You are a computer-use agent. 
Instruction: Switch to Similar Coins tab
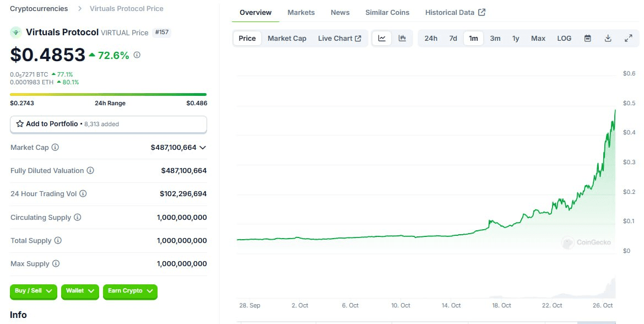point(387,12)
